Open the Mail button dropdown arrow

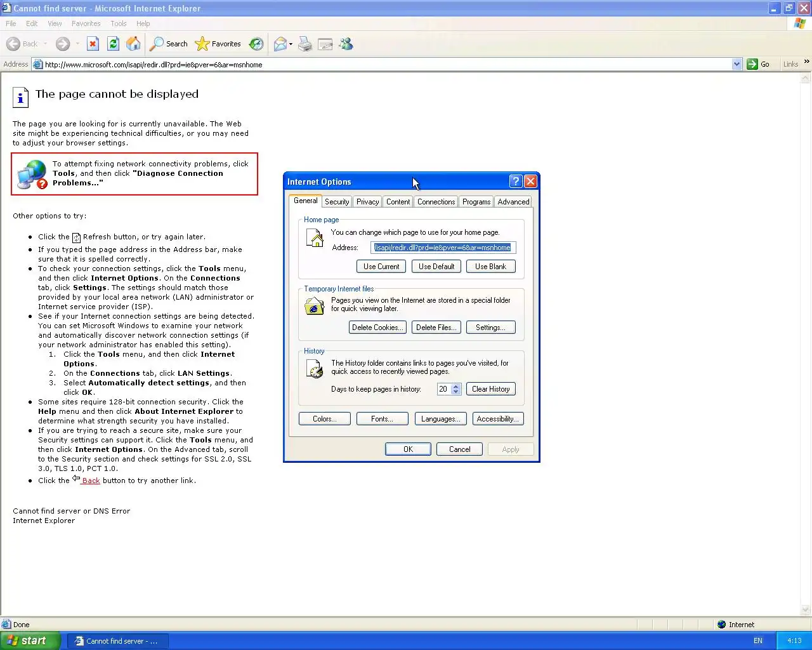pos(291,44)
